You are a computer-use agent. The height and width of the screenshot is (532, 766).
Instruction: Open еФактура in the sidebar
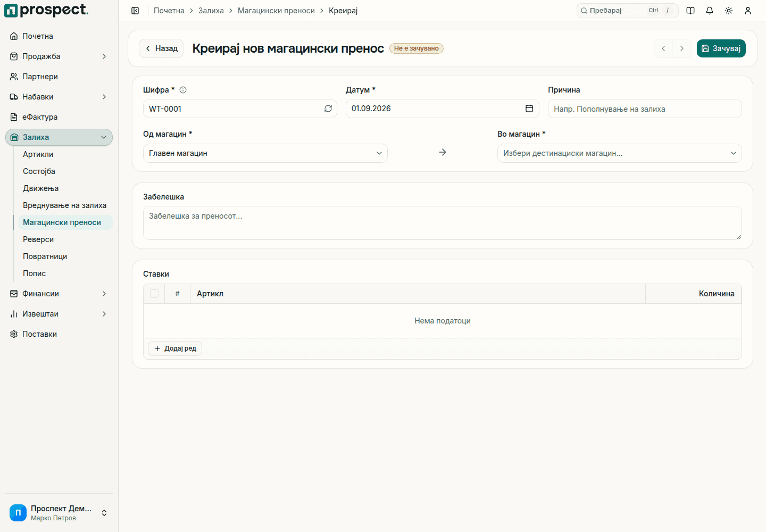(x=59, y=117)
